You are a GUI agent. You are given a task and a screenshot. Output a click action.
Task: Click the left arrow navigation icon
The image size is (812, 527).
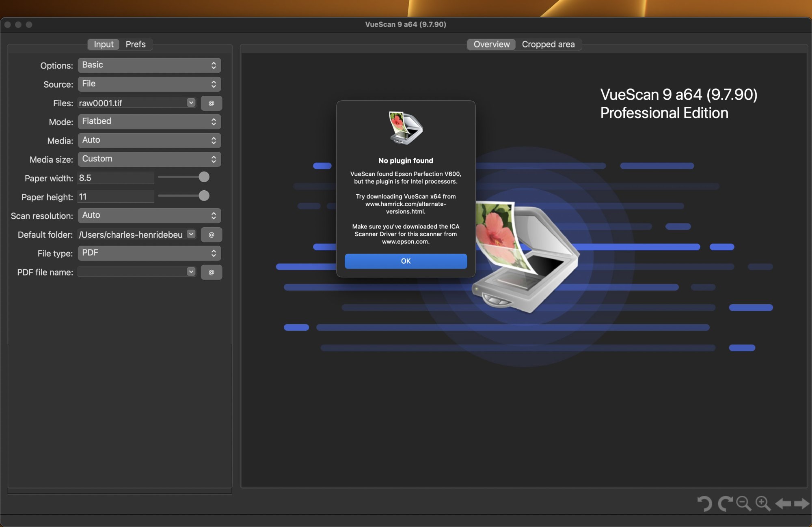[783, 503]
